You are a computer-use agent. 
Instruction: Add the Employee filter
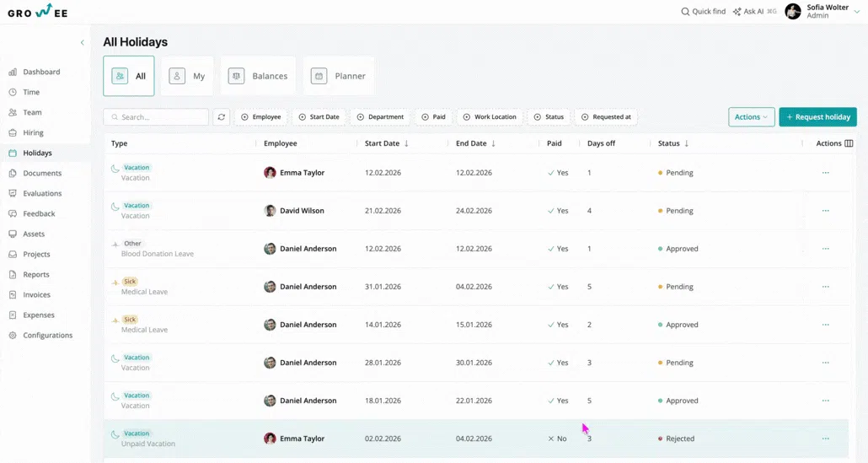[261, 117]
